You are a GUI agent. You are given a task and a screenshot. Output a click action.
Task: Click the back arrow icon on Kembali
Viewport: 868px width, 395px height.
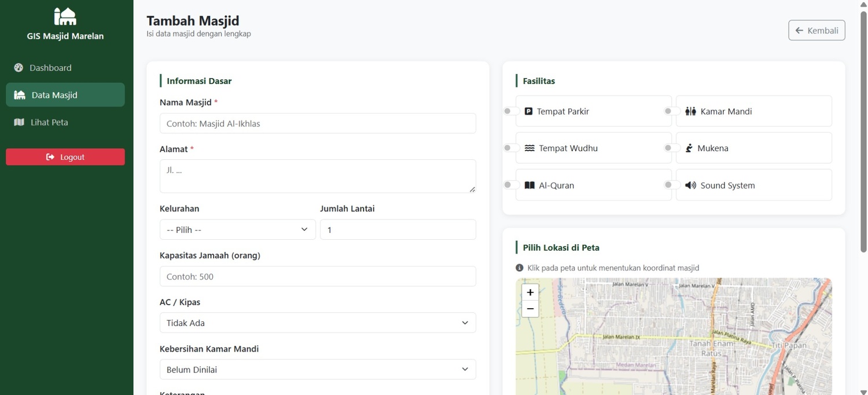click(799, 30)
